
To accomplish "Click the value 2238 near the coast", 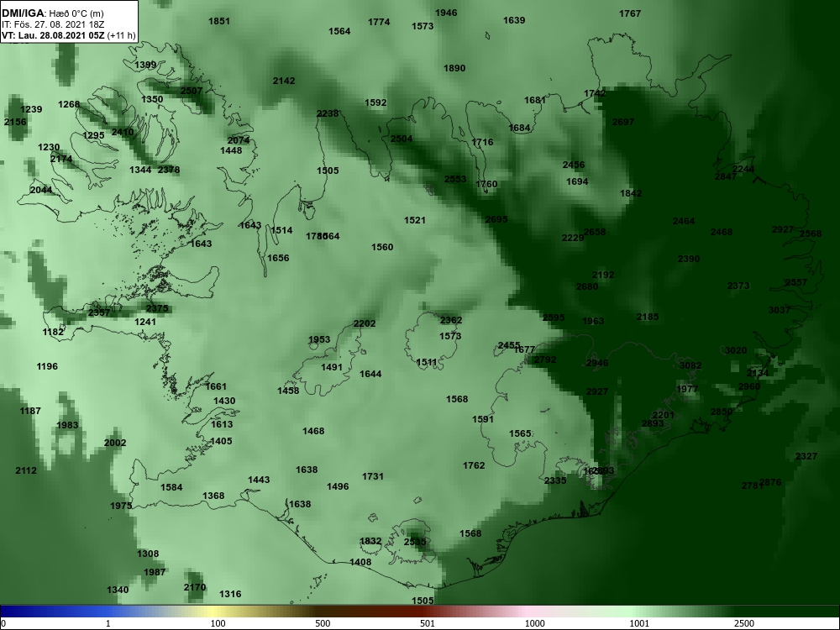I will pos(328,113).
